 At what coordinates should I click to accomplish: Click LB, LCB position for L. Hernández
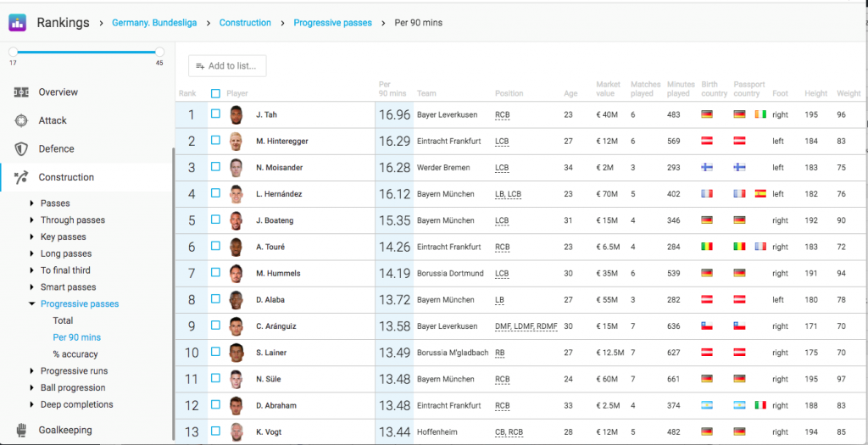509,194
